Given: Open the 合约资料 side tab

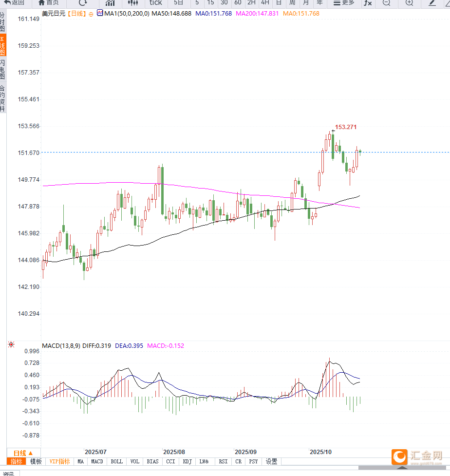Looking at the screenshot, I should [3, 98].
